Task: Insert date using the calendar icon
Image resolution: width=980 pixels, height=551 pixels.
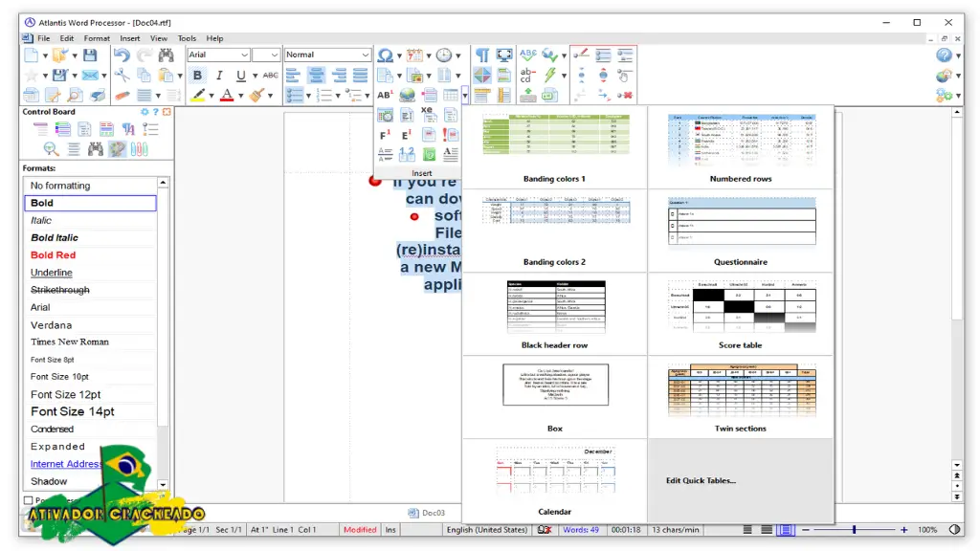Action: 414,55
